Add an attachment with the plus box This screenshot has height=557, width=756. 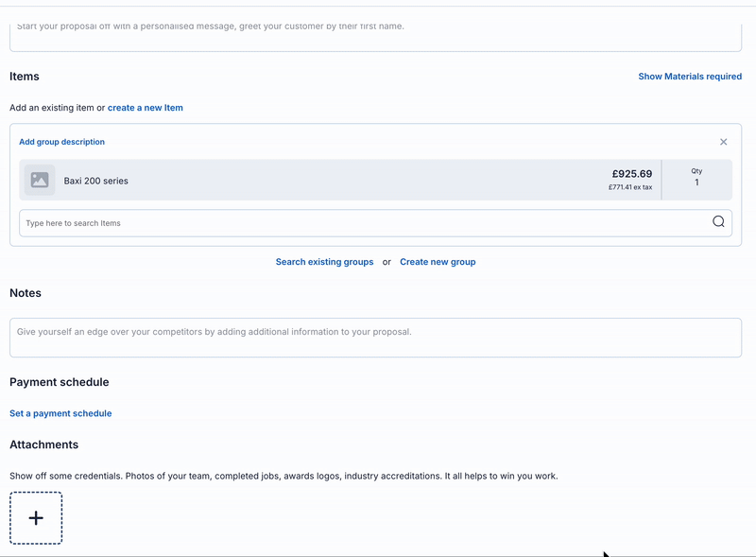[36, 518]
